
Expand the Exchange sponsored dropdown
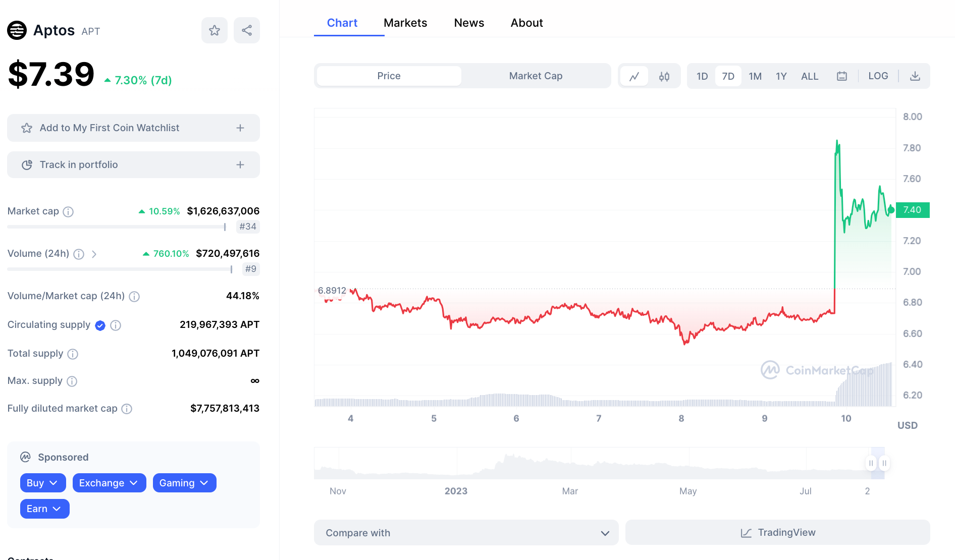(x=109, y=483)
